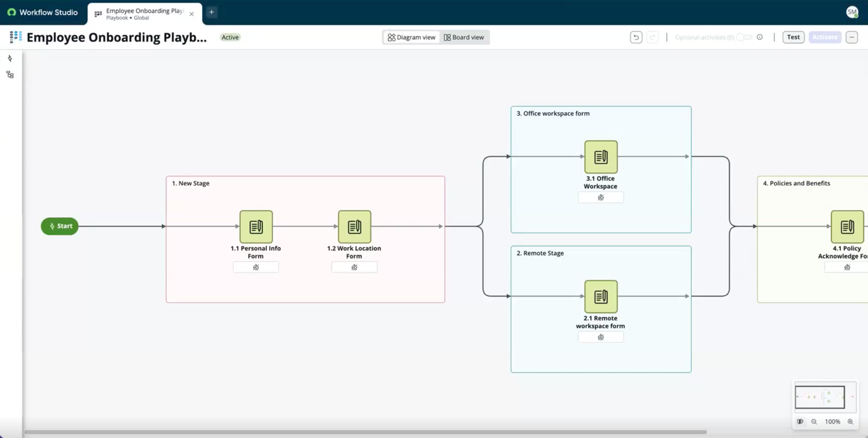Open the more options ellipsis menu

[852, 37]
